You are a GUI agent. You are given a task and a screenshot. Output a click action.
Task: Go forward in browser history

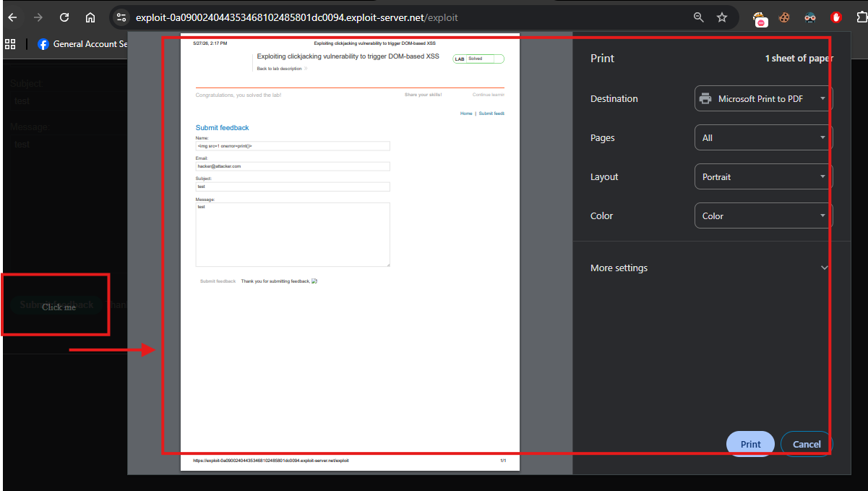coord(38,17)
